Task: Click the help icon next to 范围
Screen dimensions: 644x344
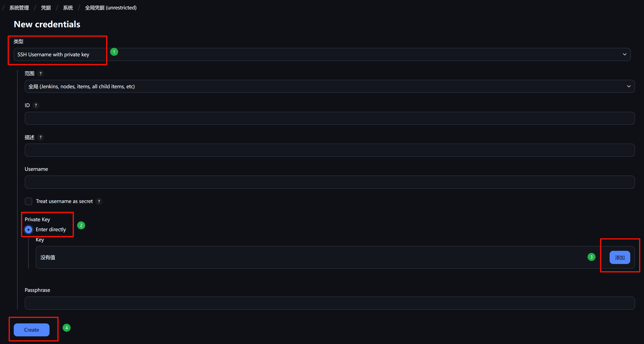Action: pyautogui.click(x=40, y=74)
